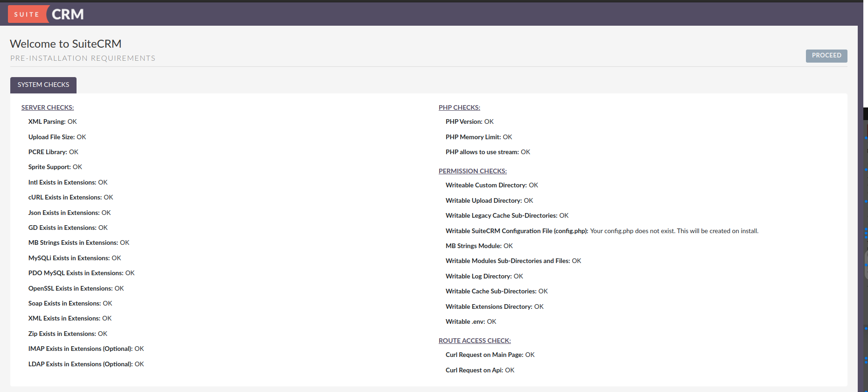Click Writable Extensions Directory row

(495, 306)
